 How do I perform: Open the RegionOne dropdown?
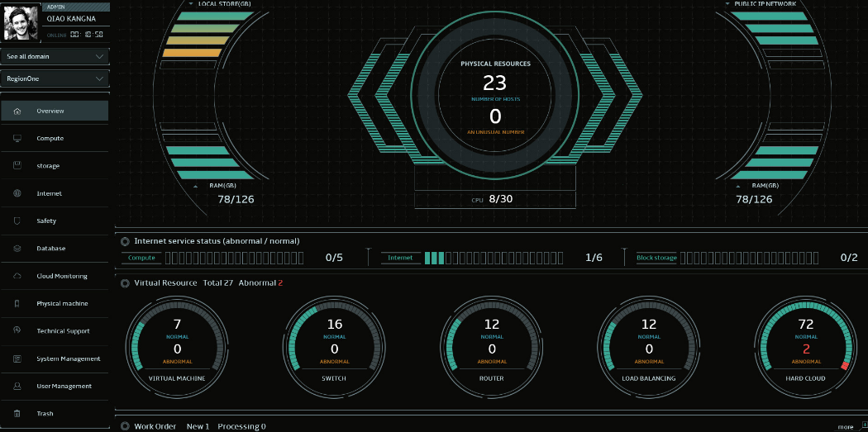pos(55,79)
